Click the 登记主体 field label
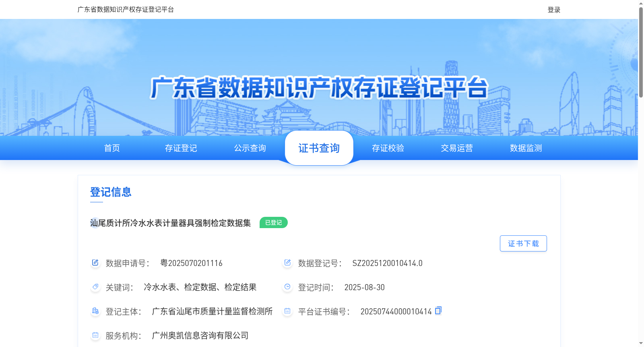The width and height of the screenshot is (644, 347). tap(124, 312)
